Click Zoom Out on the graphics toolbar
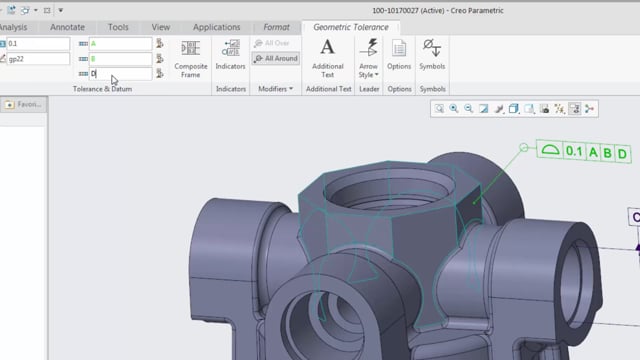This screenshot has width=640, height=360. (x=469, y=109)
